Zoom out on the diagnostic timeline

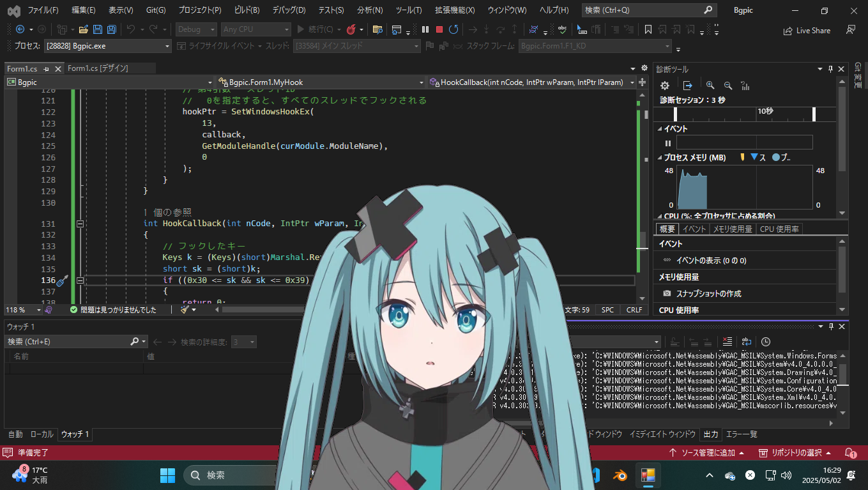727,85
